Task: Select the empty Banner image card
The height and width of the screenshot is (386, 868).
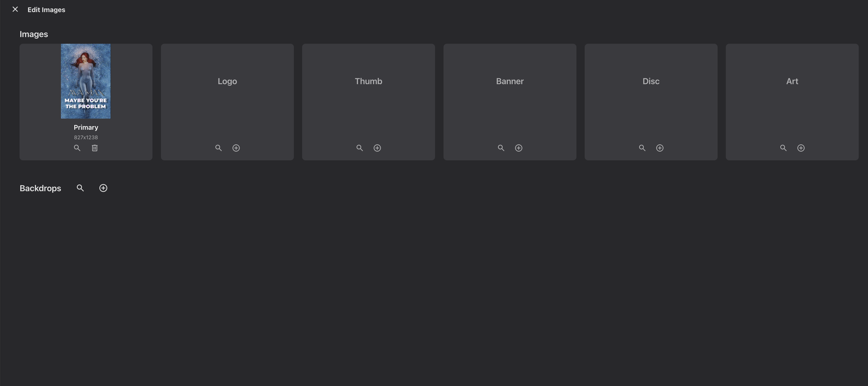Action: click(510, 102)
